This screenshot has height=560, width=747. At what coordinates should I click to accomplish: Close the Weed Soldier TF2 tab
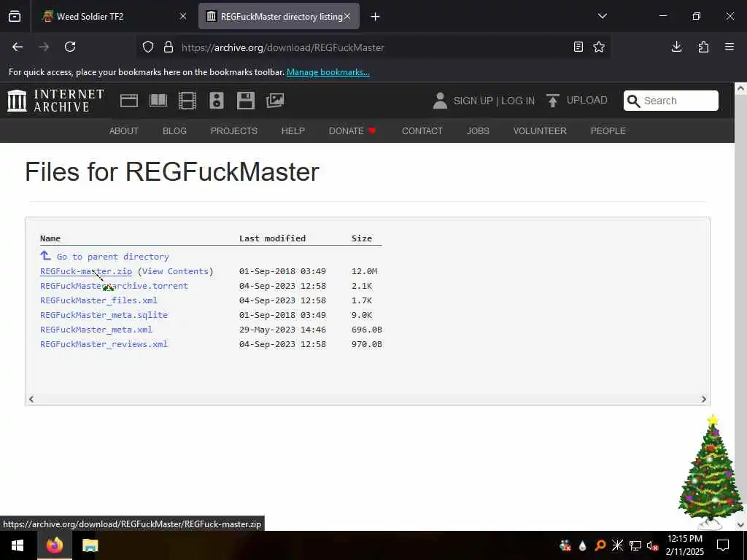pos(183,17)
